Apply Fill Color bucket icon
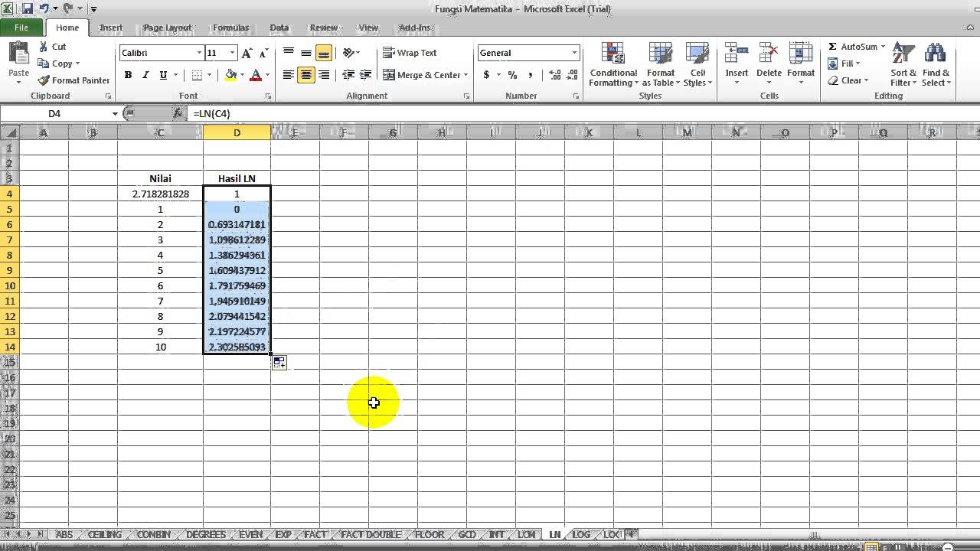Image resolution: width=980 pixels, height=551 pixels. tap(230, 75)
